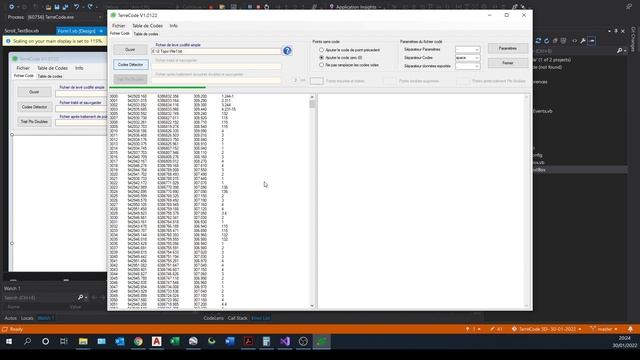The width and height of the screenshot is (640, 360).
Task: Open File Explorer from the taskbar
Action: [83, 341]
